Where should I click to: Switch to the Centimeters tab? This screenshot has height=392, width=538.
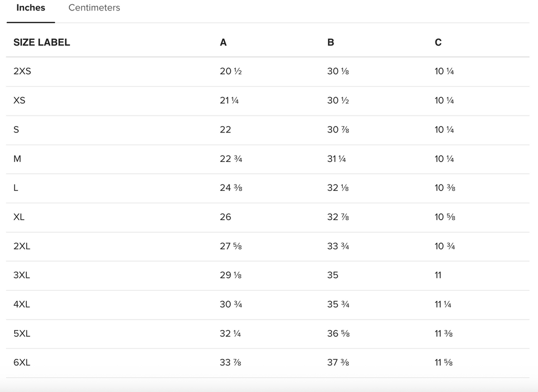tap(94, 8)
